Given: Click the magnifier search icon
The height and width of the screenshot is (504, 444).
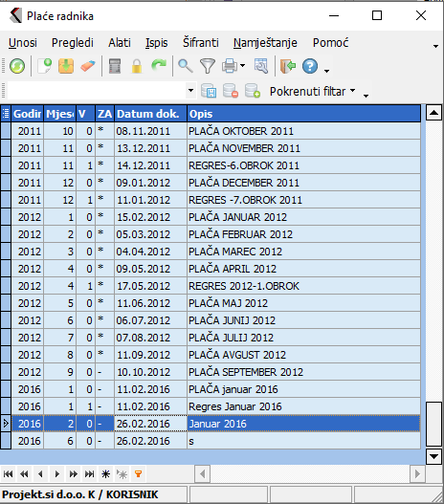Looking at the screenshot, I should [x=186, y=66].
